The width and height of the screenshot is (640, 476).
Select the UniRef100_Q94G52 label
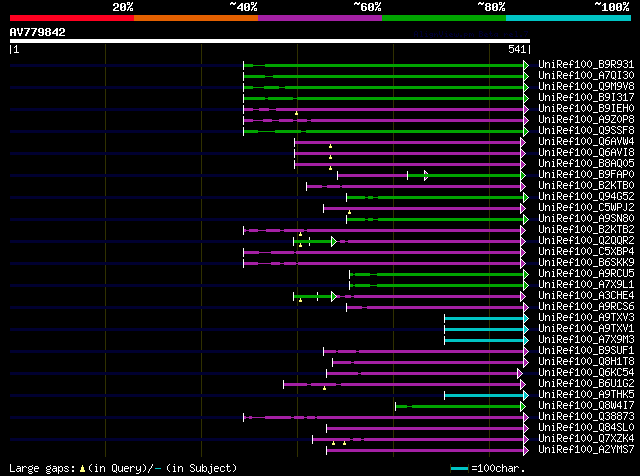586,197
